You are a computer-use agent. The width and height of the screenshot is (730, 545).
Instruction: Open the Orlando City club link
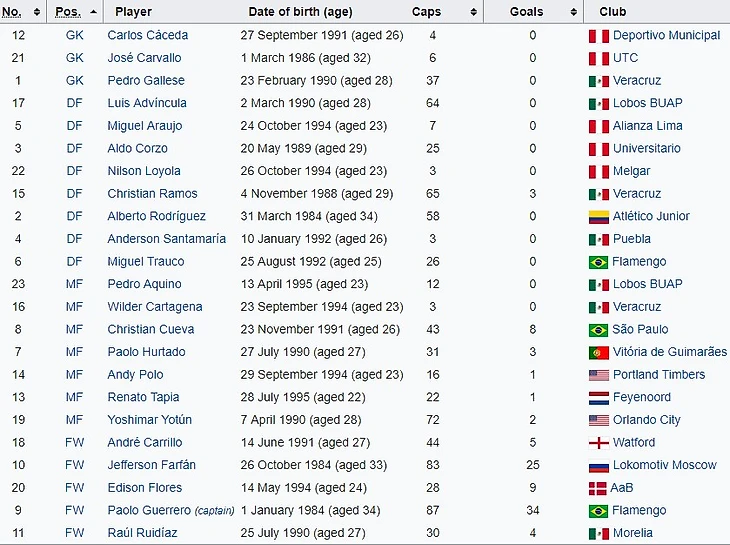(x=646, y=420)
